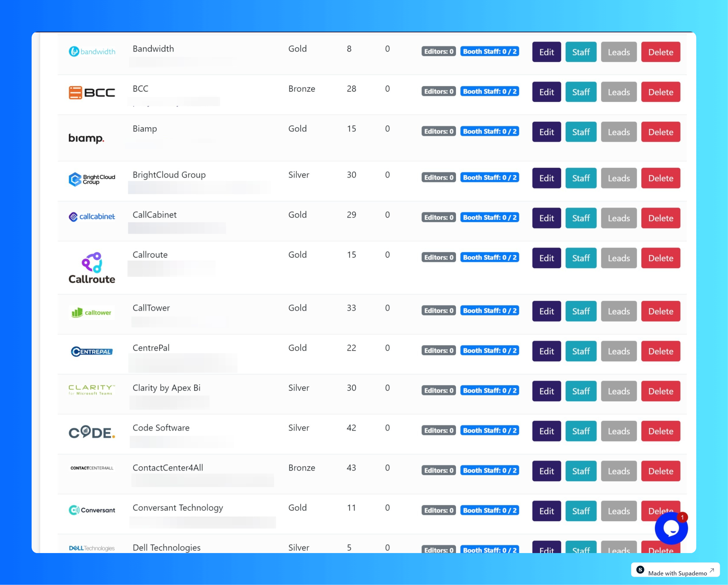
Task: Click Delete button for BrightCloud Group
Action: pos(661,178)
